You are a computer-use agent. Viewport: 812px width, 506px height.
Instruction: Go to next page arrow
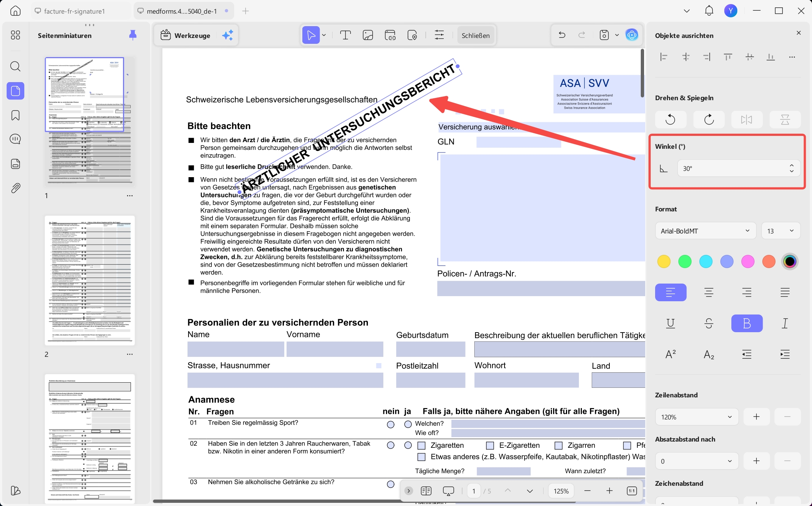[x=530, y=491]
